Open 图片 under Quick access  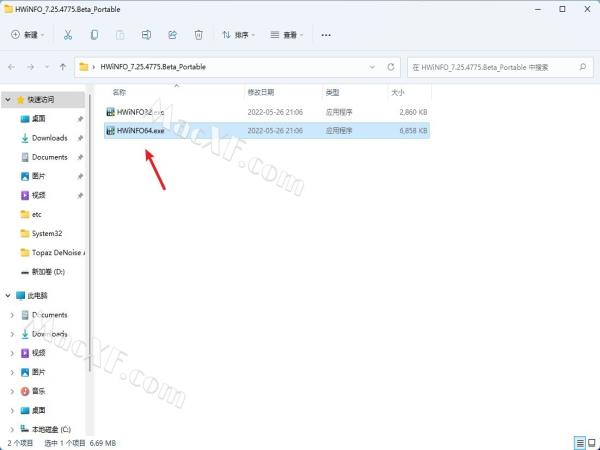click(38, 176)
